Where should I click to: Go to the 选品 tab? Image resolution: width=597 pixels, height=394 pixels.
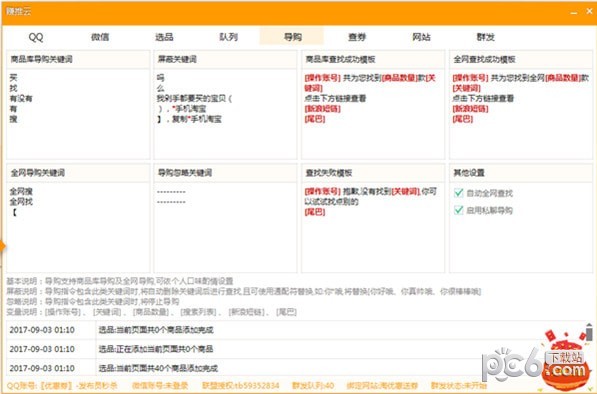(x=164, y=37)
